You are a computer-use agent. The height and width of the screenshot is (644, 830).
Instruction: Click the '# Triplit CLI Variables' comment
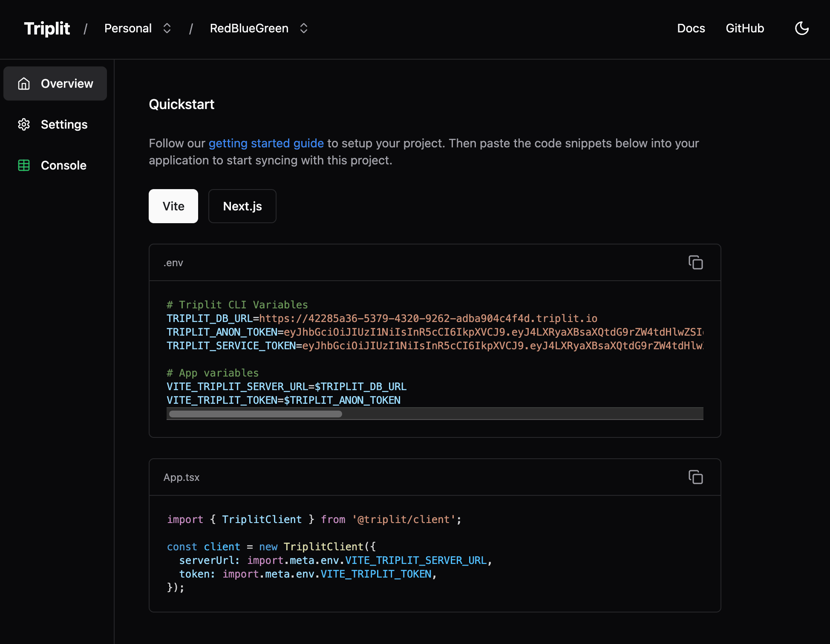point(237,305)
